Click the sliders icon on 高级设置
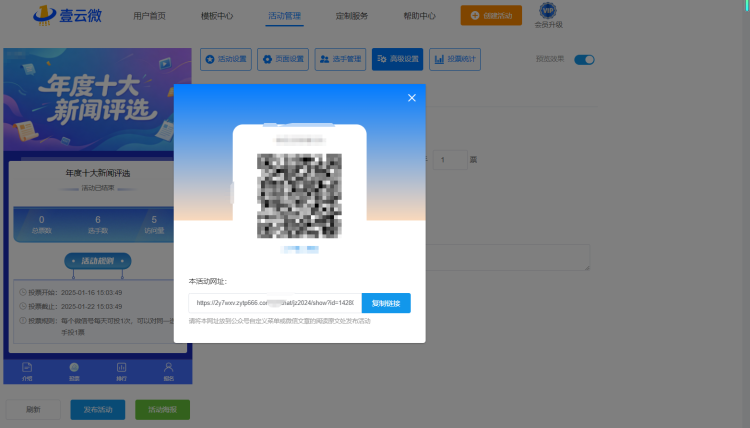This screenshot has height=428, width=750. click(382, 59)
